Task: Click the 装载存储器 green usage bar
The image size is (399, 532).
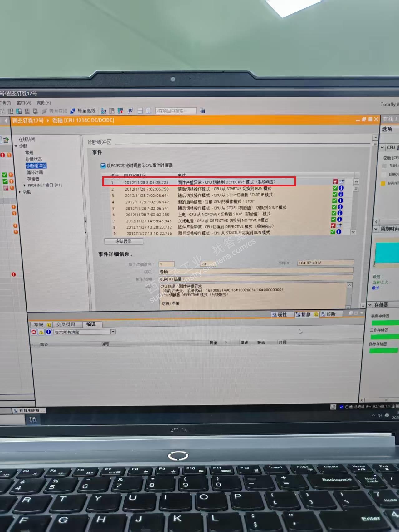Action: [x=385, y=323]
